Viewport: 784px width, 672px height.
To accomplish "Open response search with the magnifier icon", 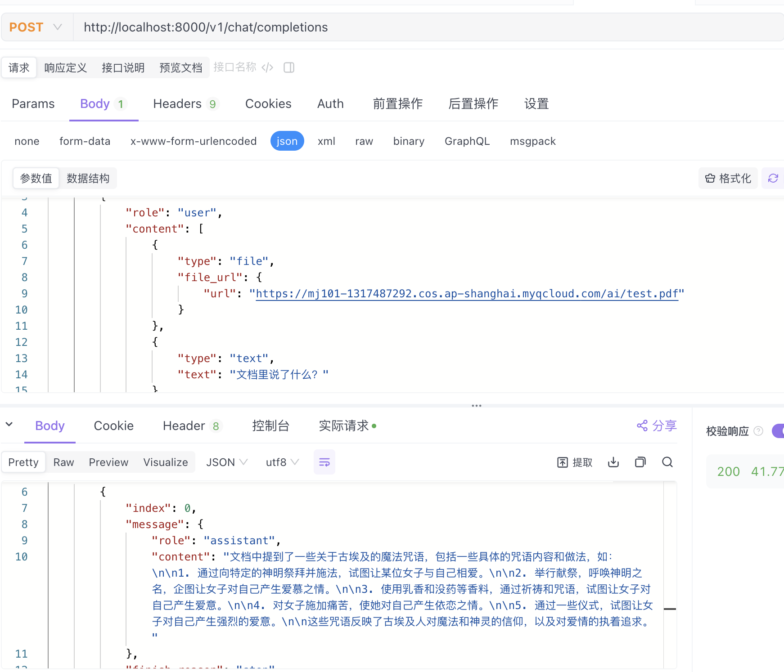I will click(667, 462).
